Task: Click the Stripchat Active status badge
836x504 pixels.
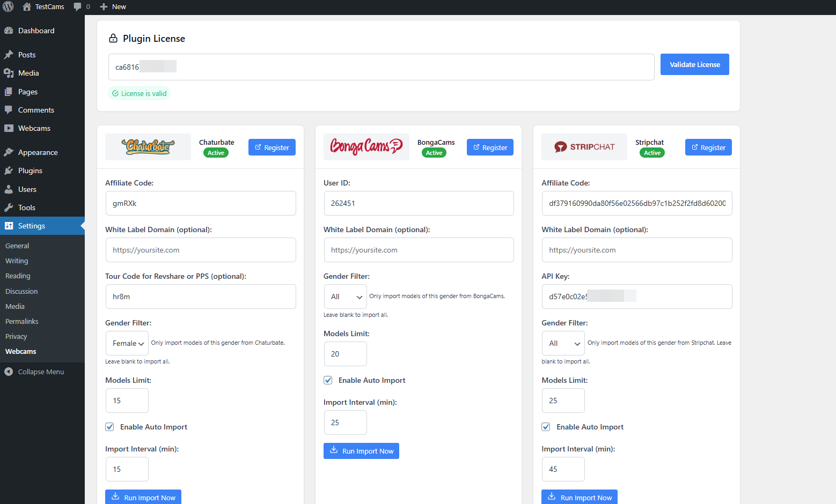Action: click(652, 153)
